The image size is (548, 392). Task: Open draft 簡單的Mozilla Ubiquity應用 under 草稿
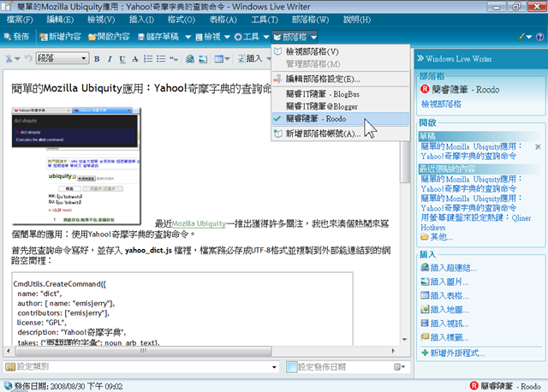pos(472,151)
